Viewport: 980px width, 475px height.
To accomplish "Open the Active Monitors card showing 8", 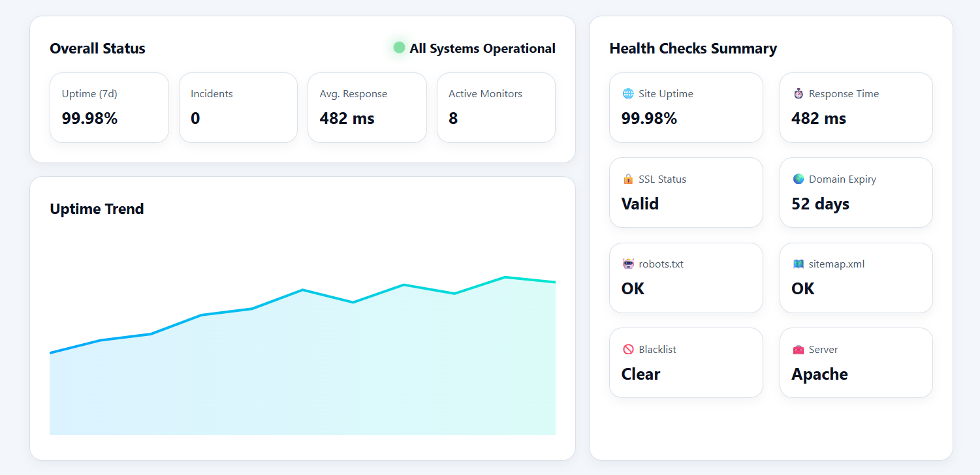I will (x=496, y=107).
